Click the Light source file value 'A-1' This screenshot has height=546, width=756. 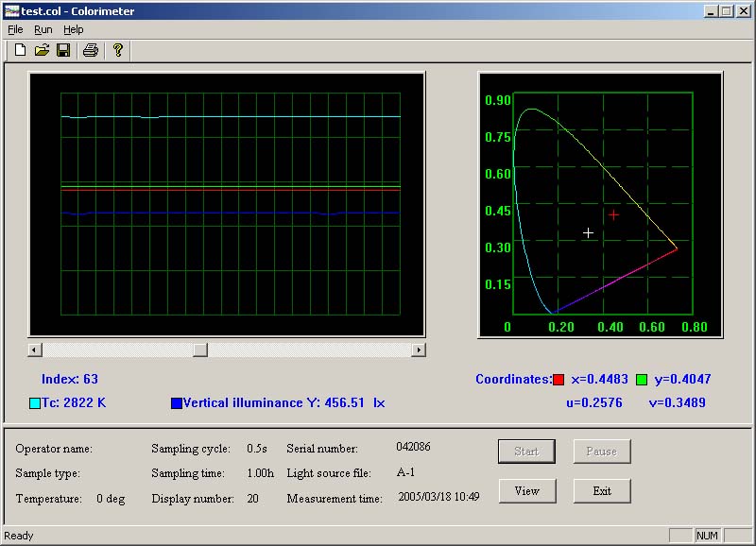tap(405, 472)
